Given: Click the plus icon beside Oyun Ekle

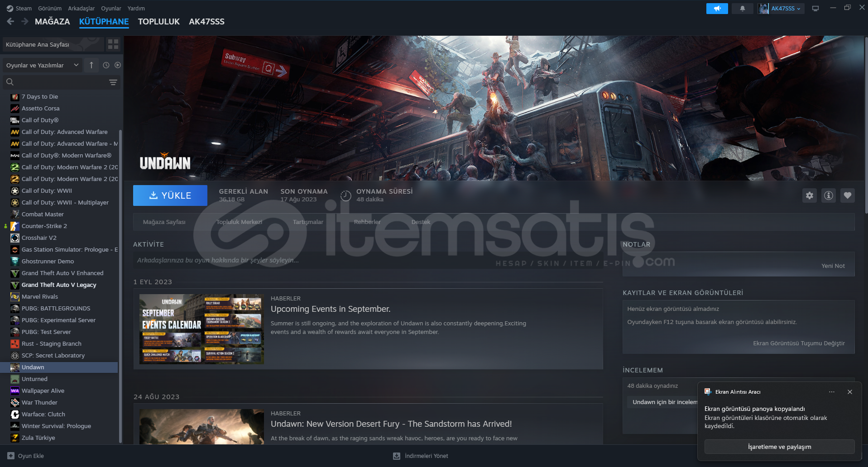Looking at the screenshot, I should pyautogui.click(x=11, y=456).
